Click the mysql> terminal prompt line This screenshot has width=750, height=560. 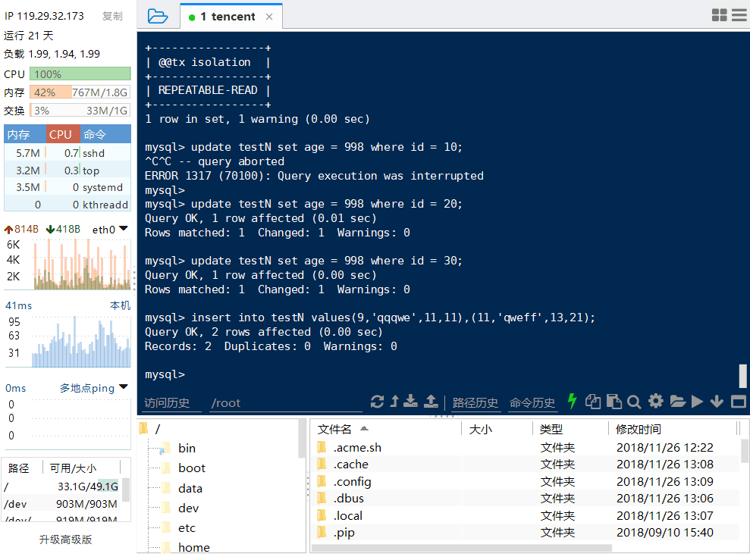165,374
